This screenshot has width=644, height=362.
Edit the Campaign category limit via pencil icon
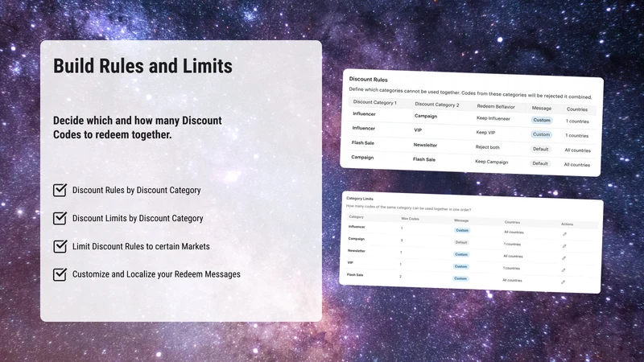click(564, 246)
